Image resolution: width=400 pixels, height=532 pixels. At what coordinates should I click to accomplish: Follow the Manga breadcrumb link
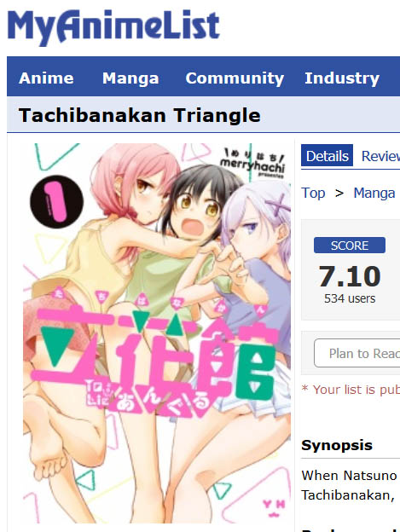[374, 193]
